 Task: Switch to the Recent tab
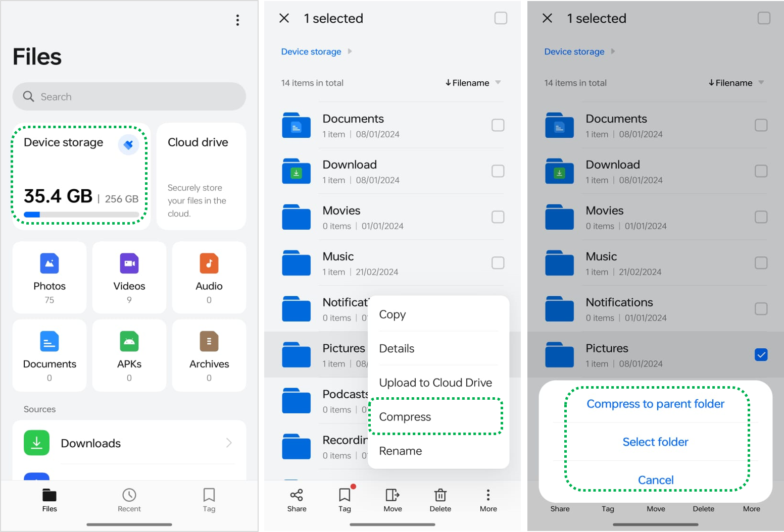[129, 500]
